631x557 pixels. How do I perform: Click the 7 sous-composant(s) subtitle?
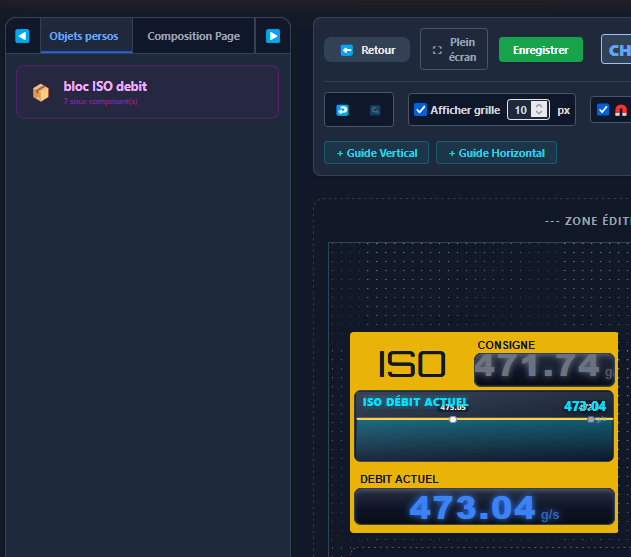(x=101, y=101)
